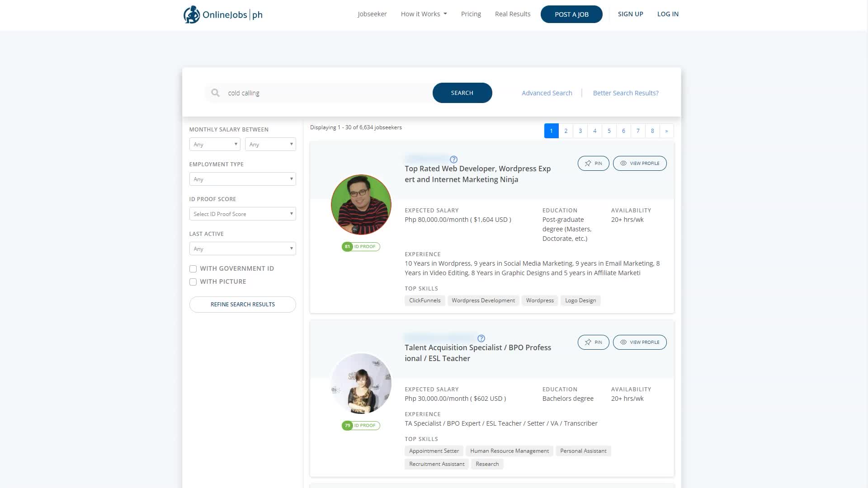Click help icon beside first jobseeker name
Image resolution: width=868 pixels, height=488 pixels.
(x=454, y=160)
